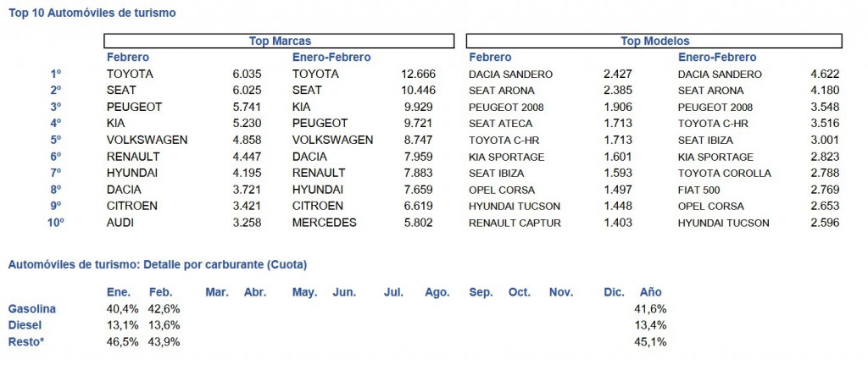Select the VOLKSWAGEN 4.858 February figure
Screen dimensions: 868x365
[x=244, y=141]
